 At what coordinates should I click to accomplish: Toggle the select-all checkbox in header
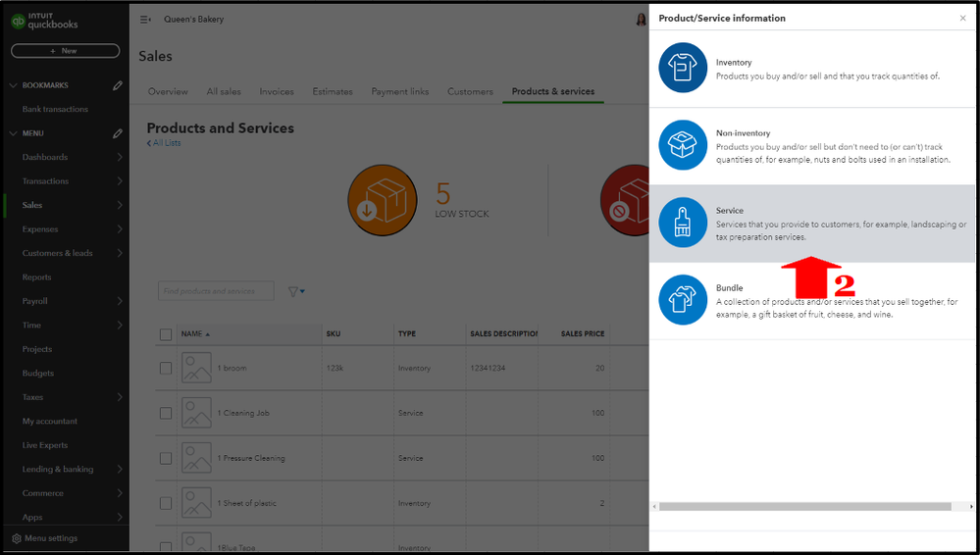[166, 334]
